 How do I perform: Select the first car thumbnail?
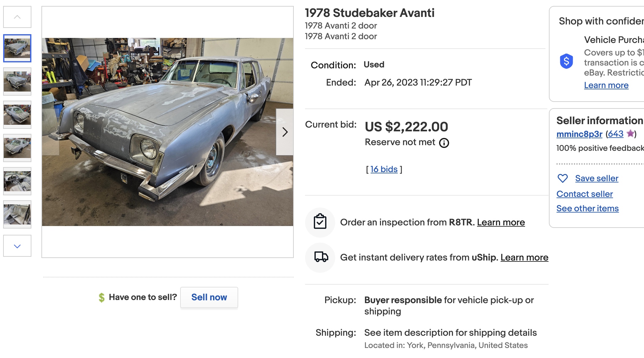pos(17,48)
